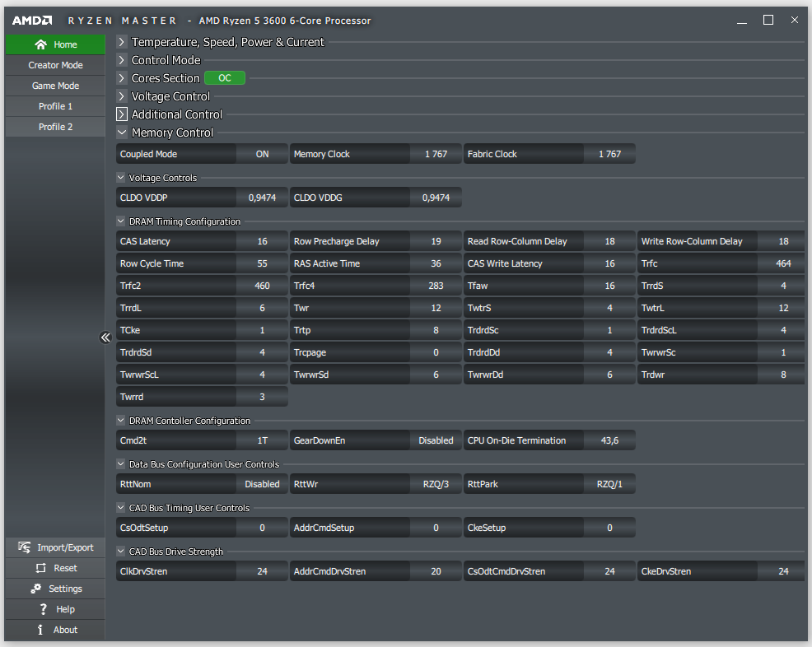The height and width of the screenshot is (647, 812).
Task: Toggle GearDownEn Disabled value
Action: (x=436, y=440)
